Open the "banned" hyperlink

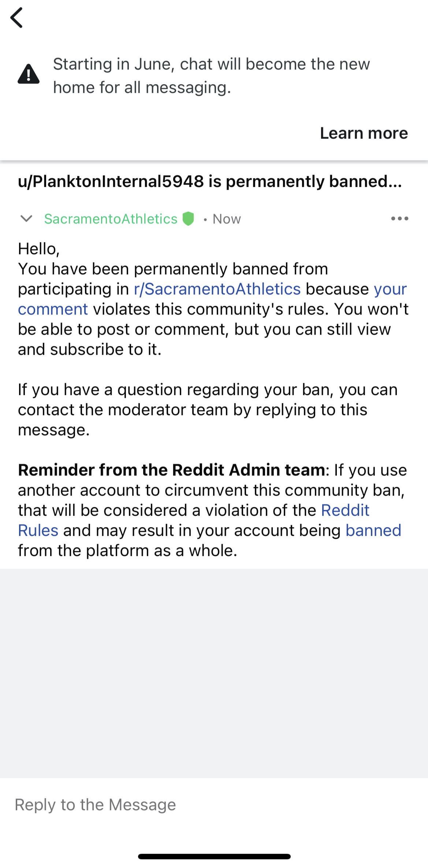(x=373, y=530)
